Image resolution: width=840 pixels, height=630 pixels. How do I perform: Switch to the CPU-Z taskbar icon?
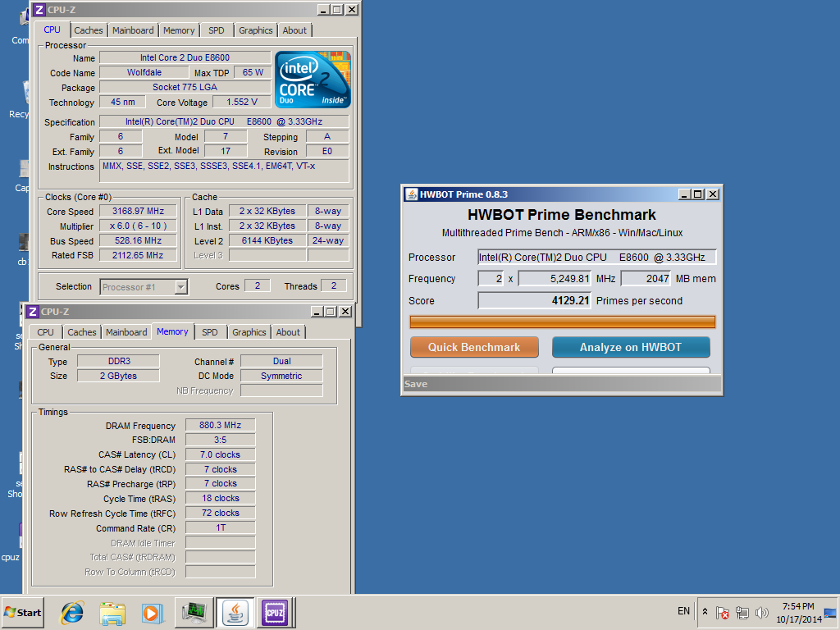click(275, 612)
